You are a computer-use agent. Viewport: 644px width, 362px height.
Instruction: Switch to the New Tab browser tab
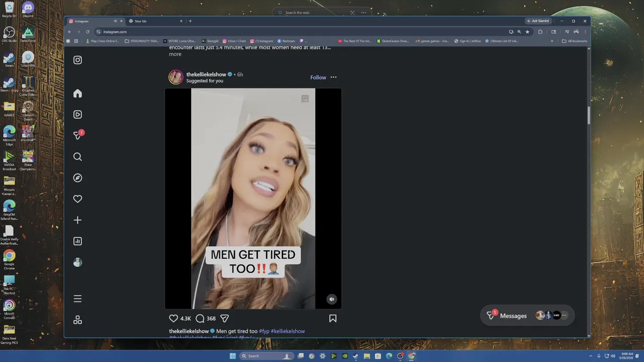[x=155, y=21]
